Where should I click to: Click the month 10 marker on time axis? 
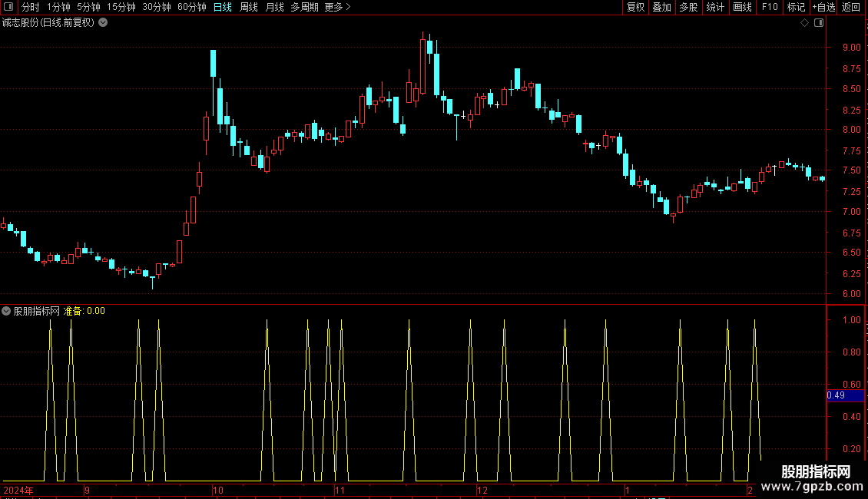click(218, 490)
